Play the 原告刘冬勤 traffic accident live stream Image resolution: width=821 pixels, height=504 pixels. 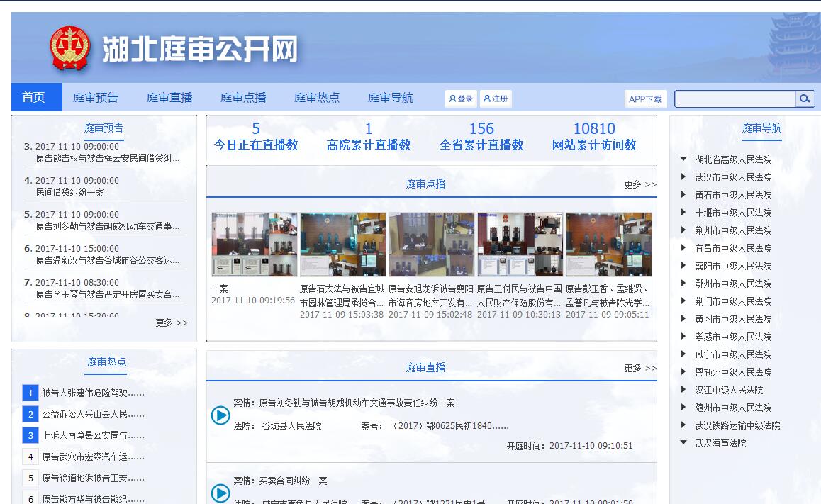[x=220, y=415]
